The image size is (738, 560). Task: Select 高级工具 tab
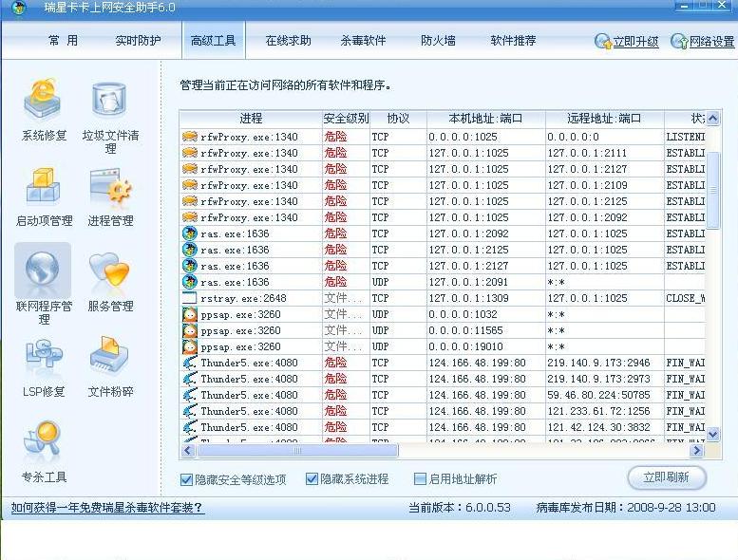[x=213, y=41]
